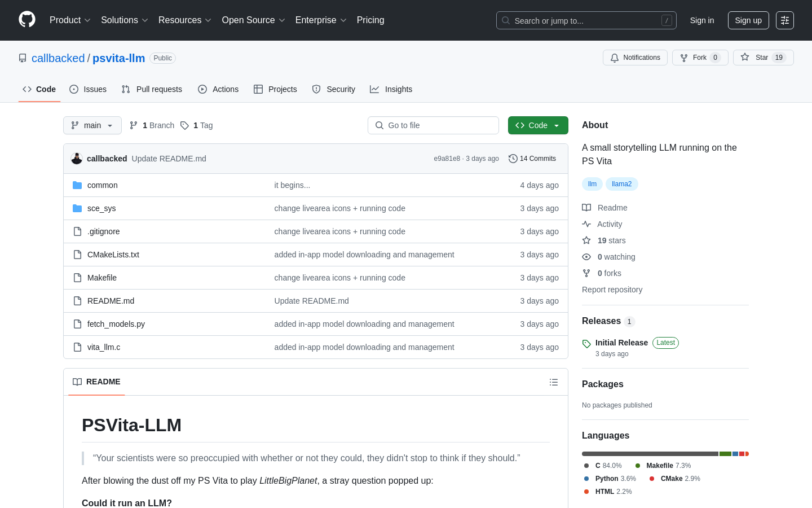Screen dimensions: 812x508
Task: Open the Projects tab
Action: [x=275, y=89]
